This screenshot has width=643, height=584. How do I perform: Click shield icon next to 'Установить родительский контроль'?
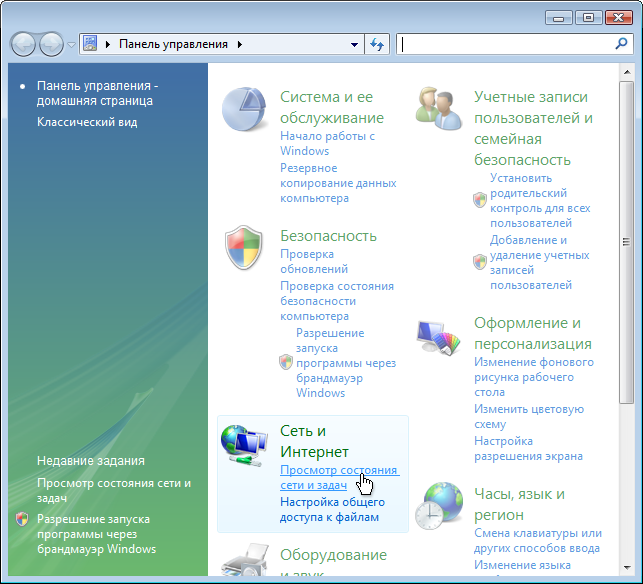[479, 200]
